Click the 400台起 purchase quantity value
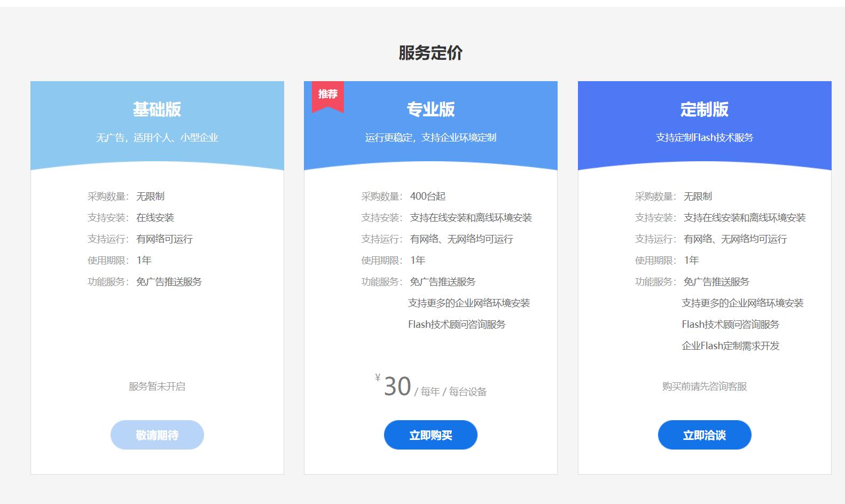 428,196
